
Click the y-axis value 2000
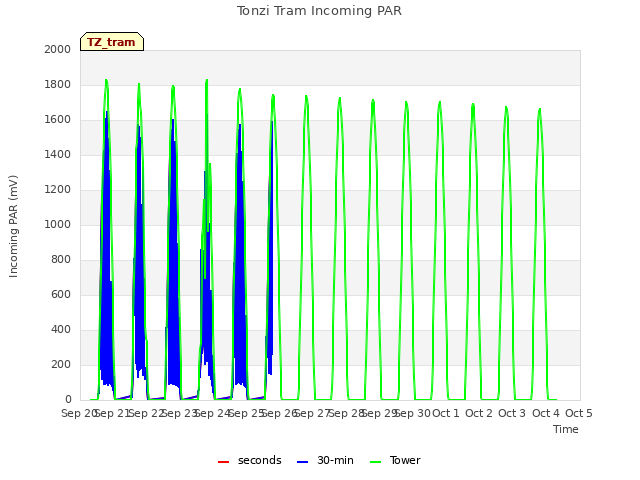pos(58,49)
